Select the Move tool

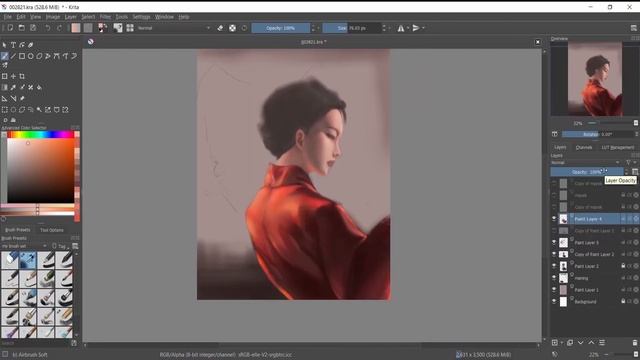pyautogui.click(x=13, y=76)
